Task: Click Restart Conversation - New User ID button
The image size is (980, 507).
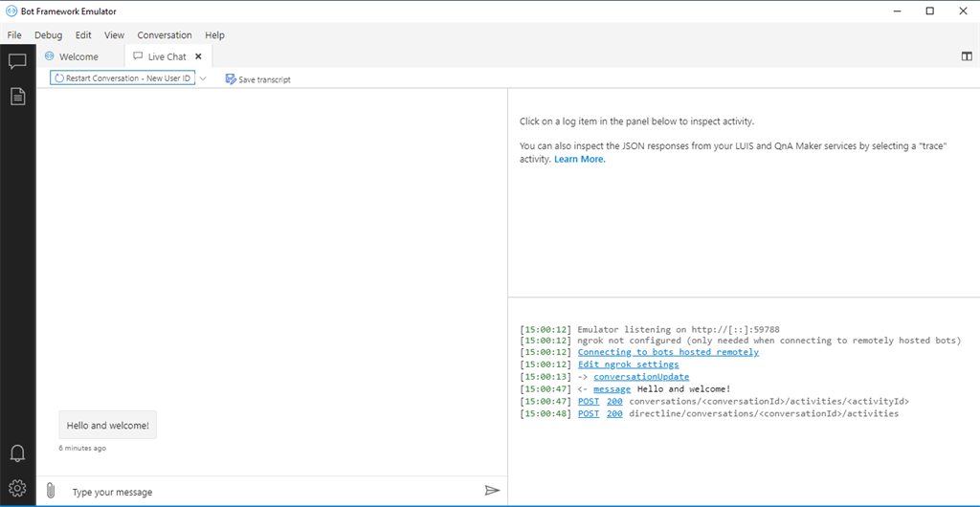Action: point(122,78)
